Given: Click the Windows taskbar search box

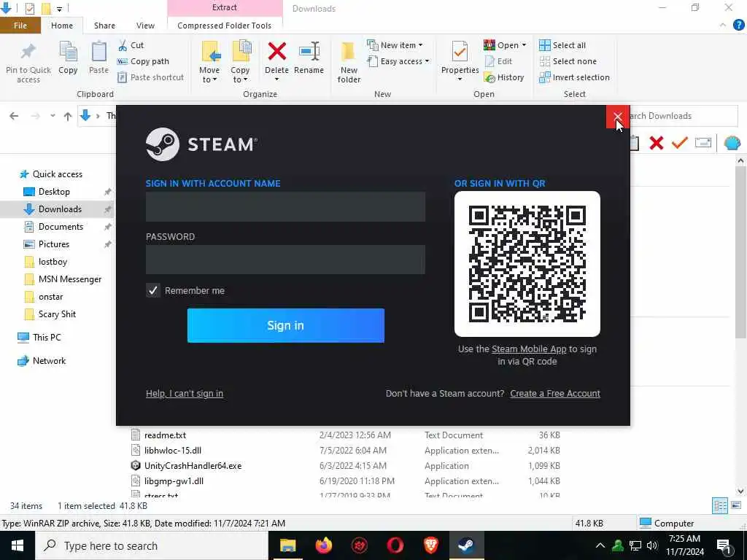Looking at the screenshot, I should 152,545.
